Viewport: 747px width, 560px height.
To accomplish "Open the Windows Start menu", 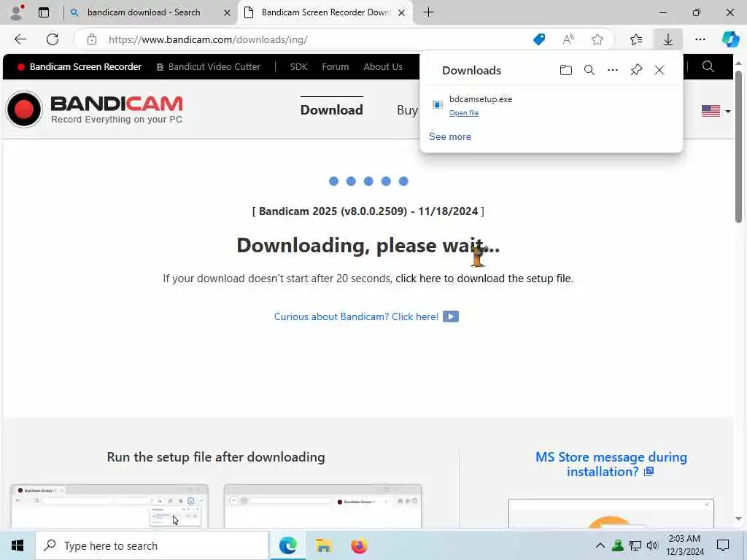I will pos(18,545).
